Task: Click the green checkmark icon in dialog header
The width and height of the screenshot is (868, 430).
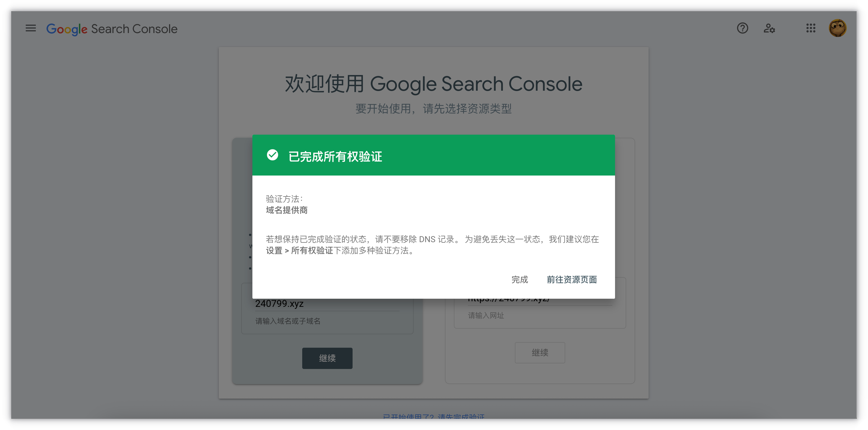Action: (x=272, y=155)
